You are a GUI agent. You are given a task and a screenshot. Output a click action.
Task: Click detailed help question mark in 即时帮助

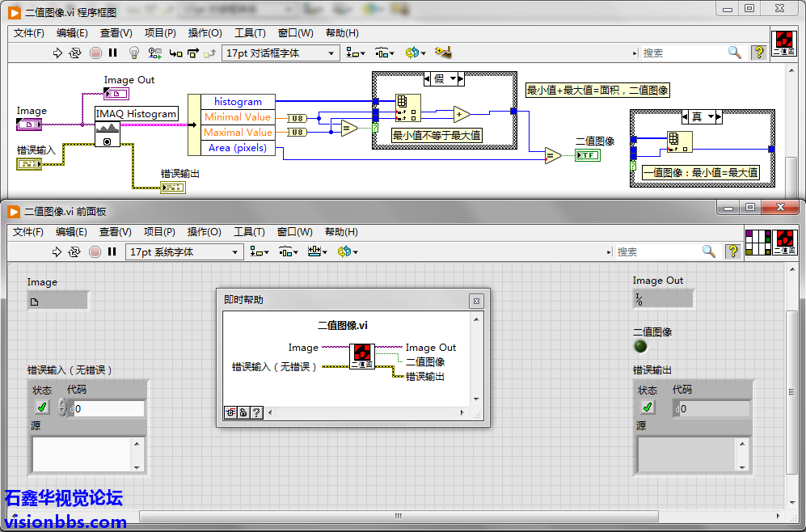(256, 412)
